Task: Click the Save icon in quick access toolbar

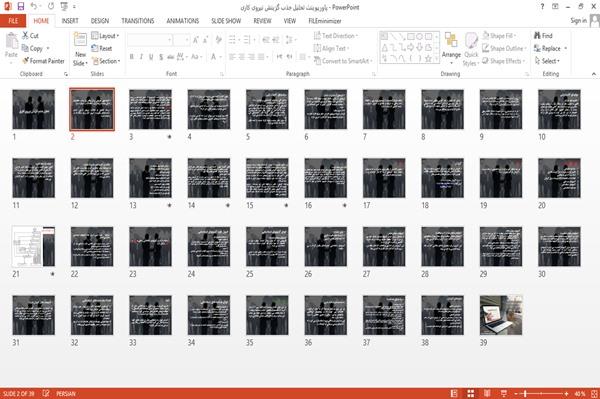Action: click(x=21, y=7)
